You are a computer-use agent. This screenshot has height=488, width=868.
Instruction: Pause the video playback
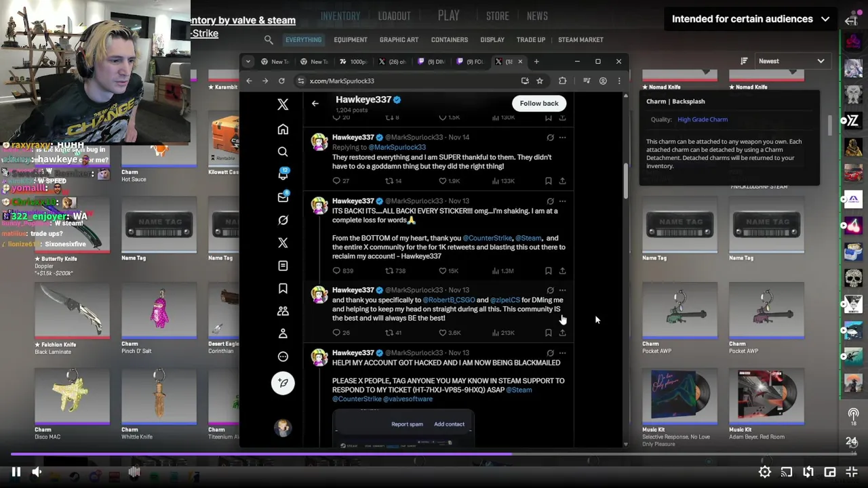pyautogui.click(x=16, y=472)
